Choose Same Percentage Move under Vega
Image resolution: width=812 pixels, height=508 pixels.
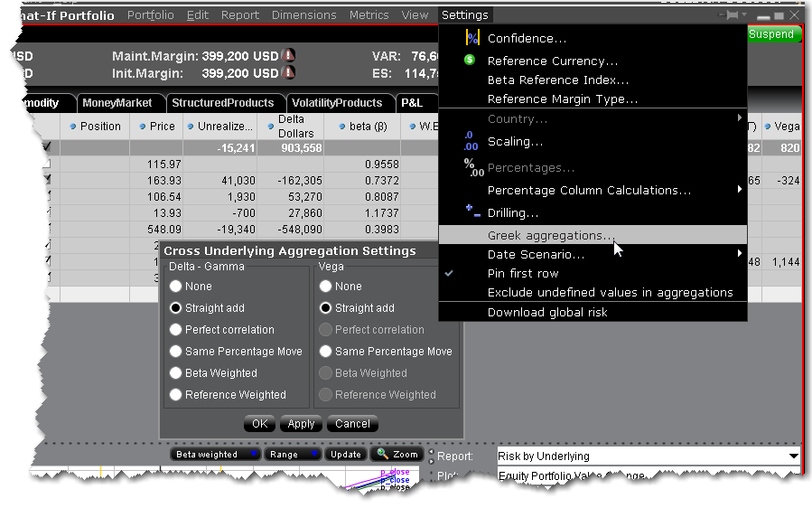coord(327,352)
